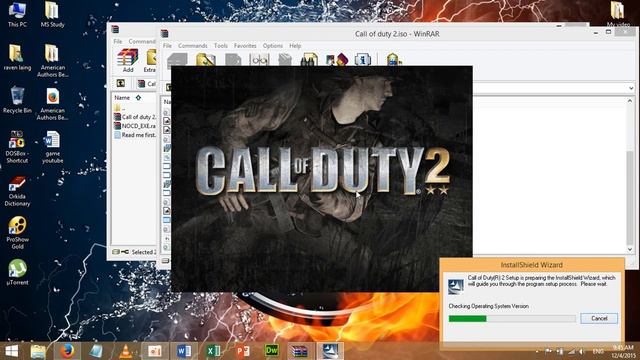
Task: Click the volume icon in system tray
Action: 582,351
